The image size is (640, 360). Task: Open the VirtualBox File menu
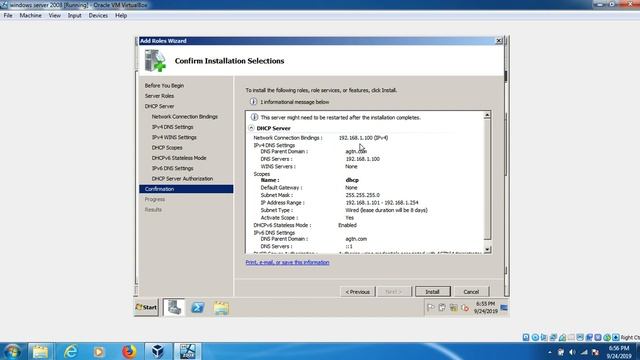[8, 16]
